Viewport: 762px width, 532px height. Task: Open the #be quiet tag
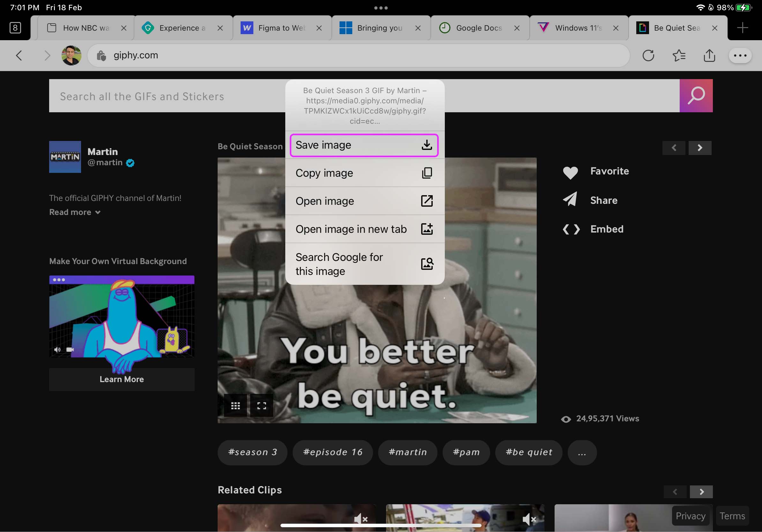point(529,452)
